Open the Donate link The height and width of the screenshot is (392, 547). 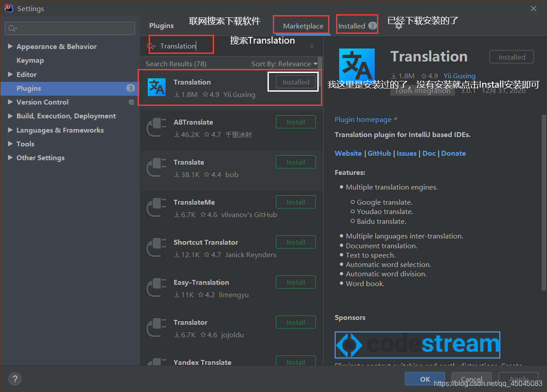454,154
